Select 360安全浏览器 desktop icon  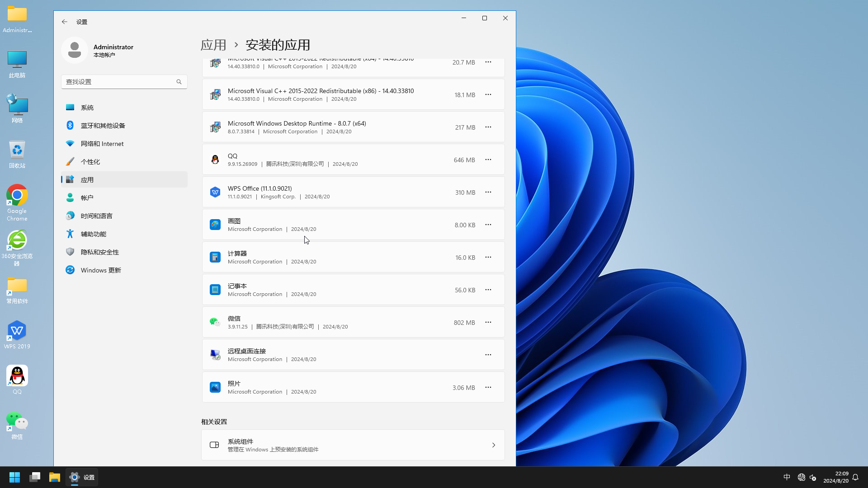tap(17, 248)
